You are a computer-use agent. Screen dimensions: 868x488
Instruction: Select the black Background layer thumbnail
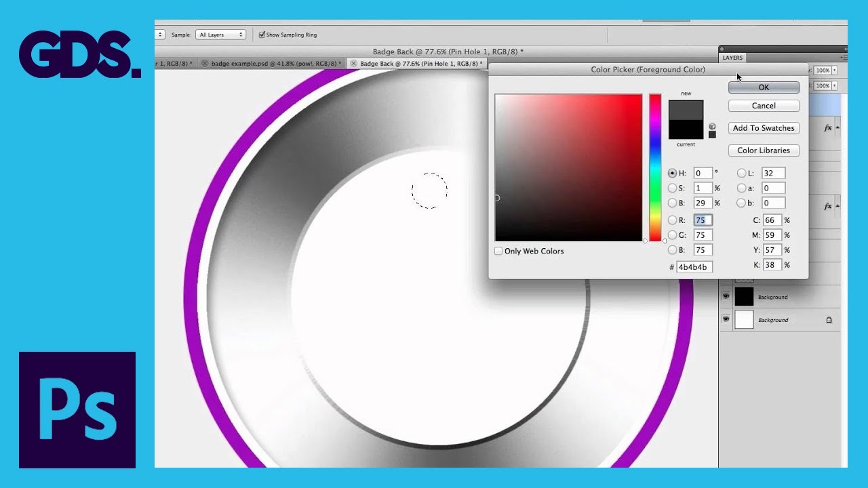[x=744, y=297]
